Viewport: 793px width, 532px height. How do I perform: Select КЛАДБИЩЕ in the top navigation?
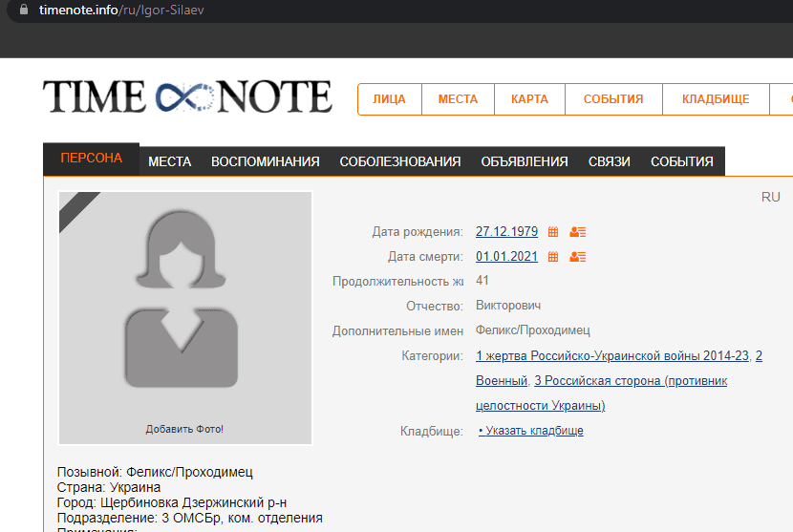715,99
